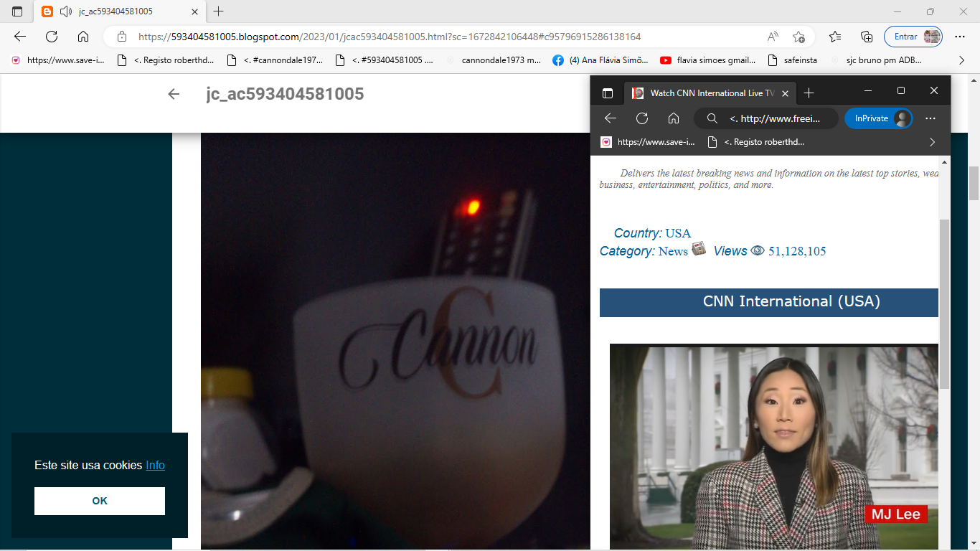Screen dimensions: 980x551
Task: Open the Cannon glass photo
Action: click(x=395, y=341)
